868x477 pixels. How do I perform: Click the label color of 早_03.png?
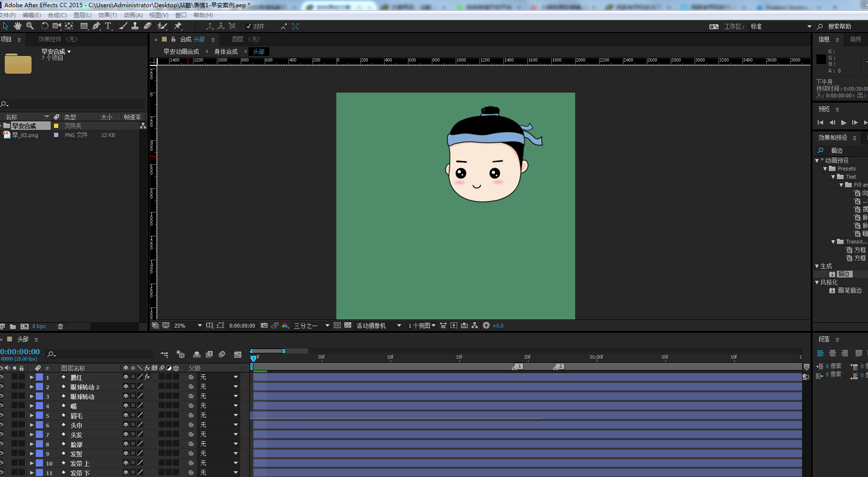tap(56, 135)
